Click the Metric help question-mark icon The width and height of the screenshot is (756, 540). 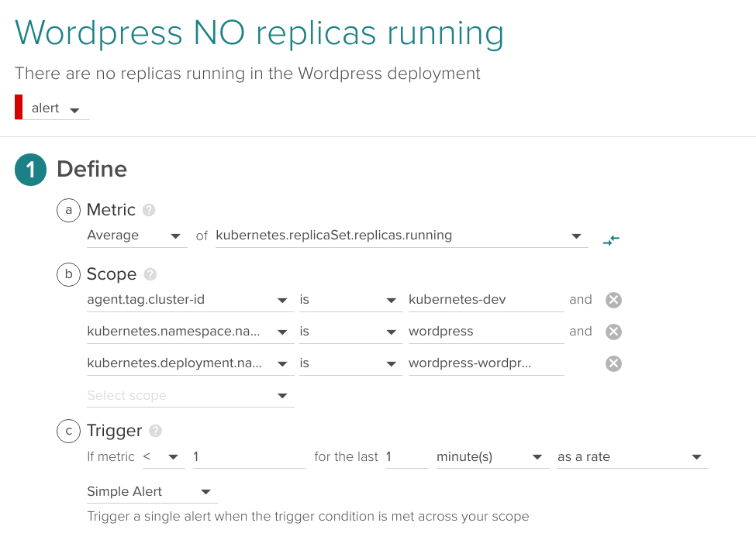pos(149,210)
